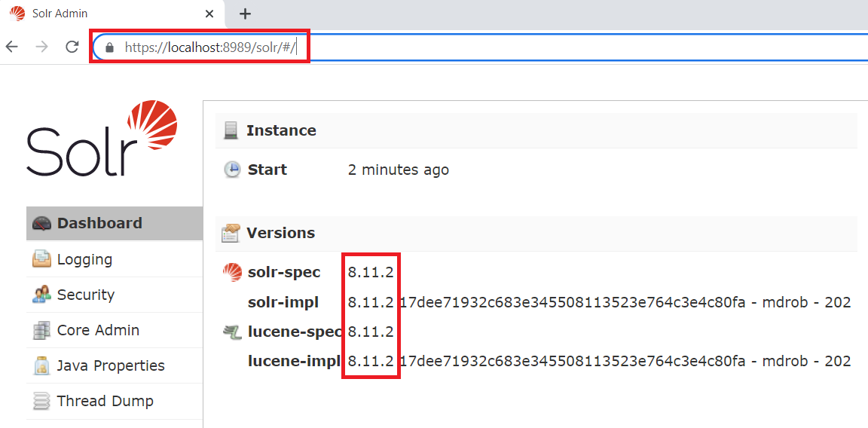Click the Thread Dump stack icon
Image resolution: width=868 pixels, height=428 pixels.
(x=41, y=401)
